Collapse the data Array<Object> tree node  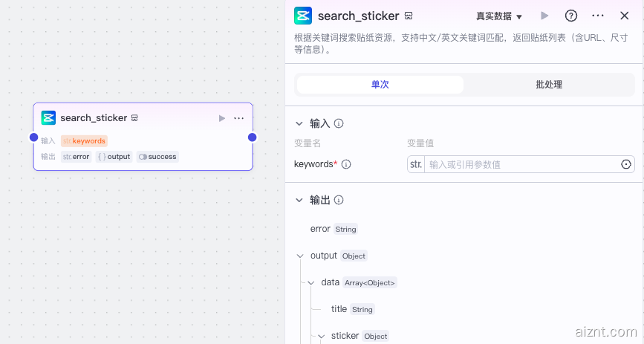tap(311, 283)
